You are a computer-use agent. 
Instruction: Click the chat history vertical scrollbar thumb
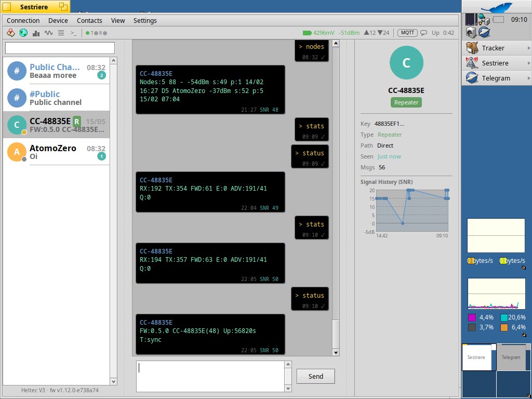click(x=336, y=334)
